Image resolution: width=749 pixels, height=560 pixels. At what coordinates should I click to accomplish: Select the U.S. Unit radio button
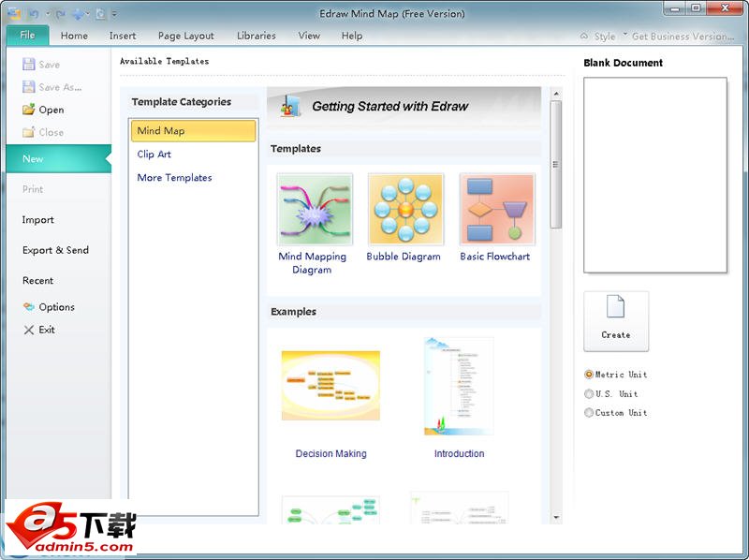588,393
